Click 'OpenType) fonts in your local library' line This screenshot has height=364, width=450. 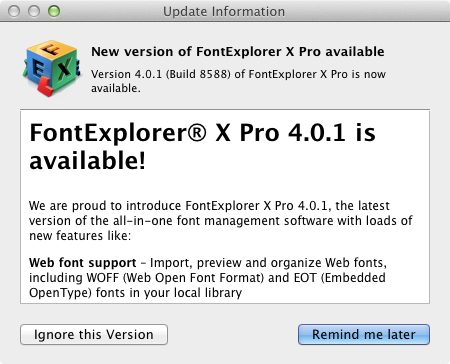tap(135, 293)
